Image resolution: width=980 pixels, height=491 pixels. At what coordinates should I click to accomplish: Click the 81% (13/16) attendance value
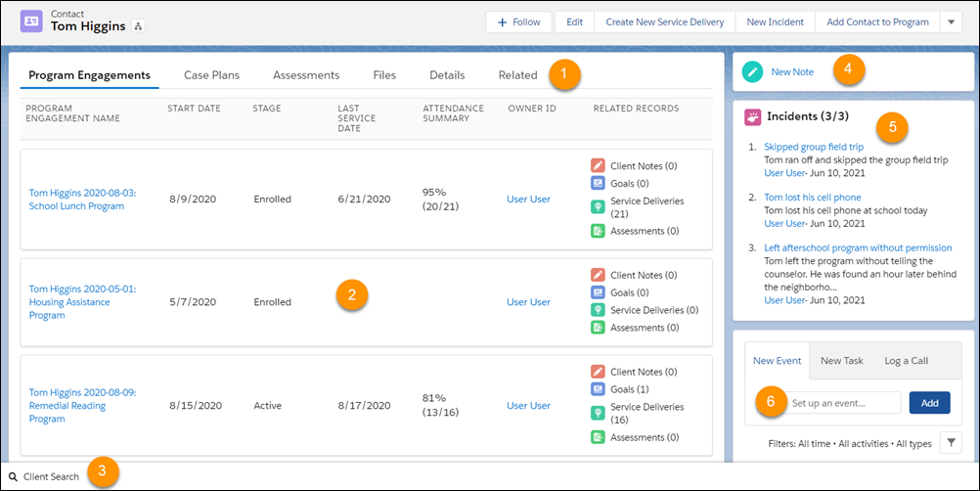(x=440, y=406)
